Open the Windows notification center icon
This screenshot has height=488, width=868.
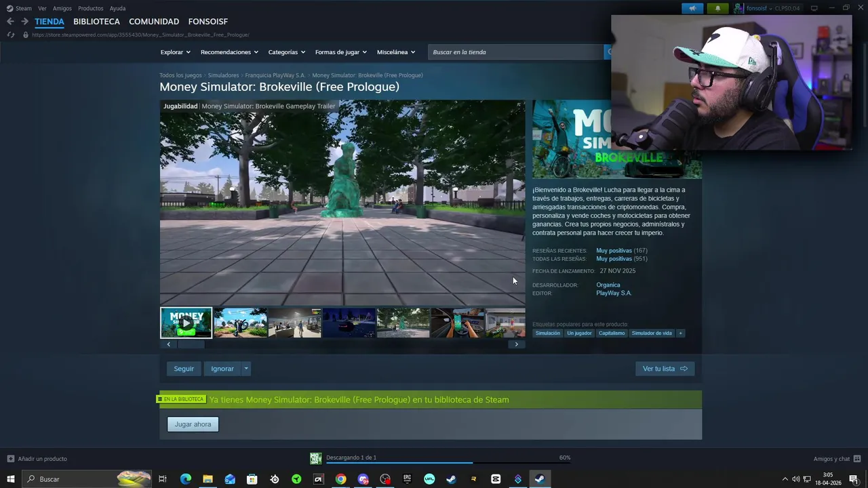tap(854, 479)
